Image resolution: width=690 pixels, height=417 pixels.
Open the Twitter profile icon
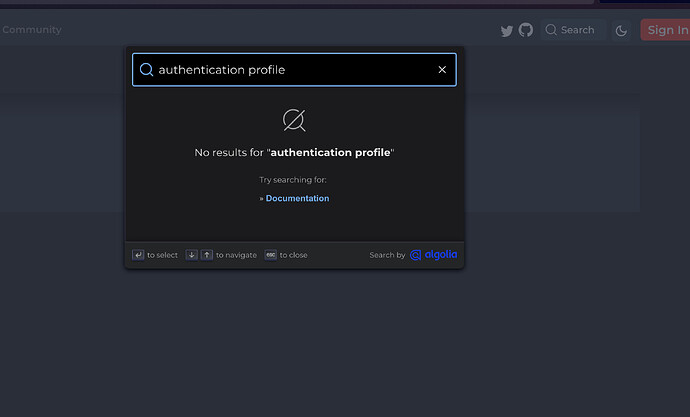coord(506,31)
